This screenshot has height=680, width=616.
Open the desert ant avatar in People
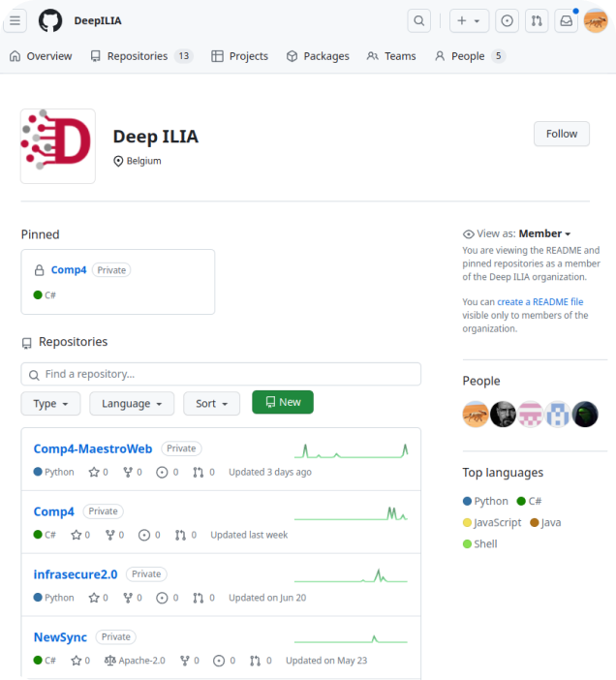476,415
